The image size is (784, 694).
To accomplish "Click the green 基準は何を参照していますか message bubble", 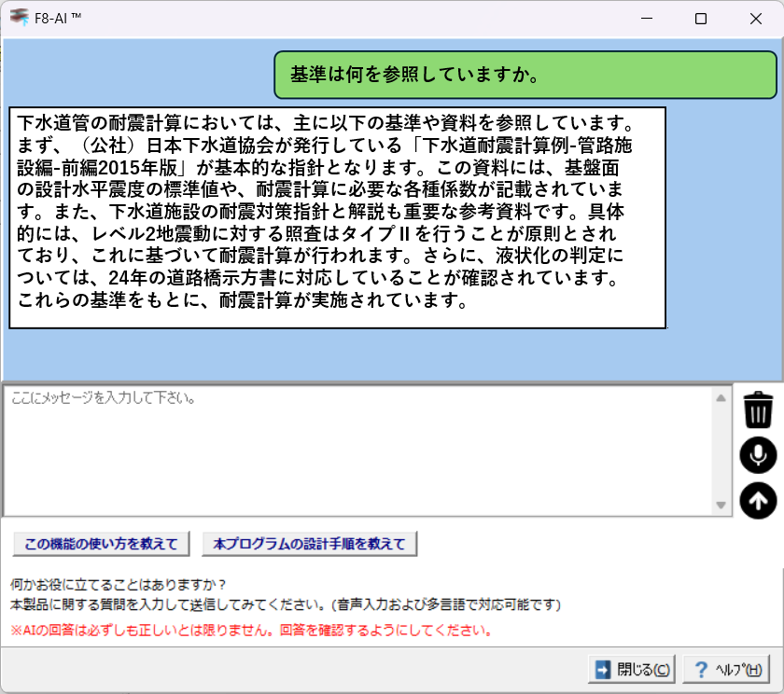I will (525, 75).
